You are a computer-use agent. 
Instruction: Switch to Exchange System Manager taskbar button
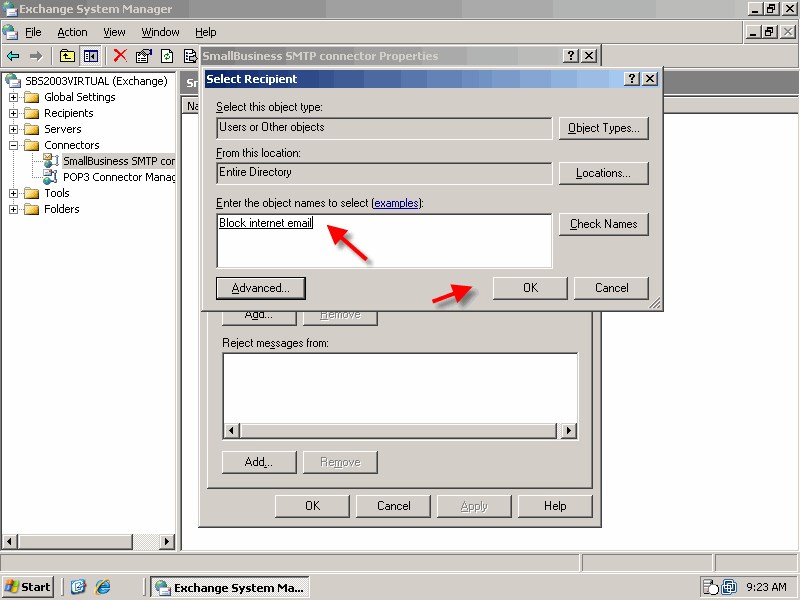[x=230, y=587]
